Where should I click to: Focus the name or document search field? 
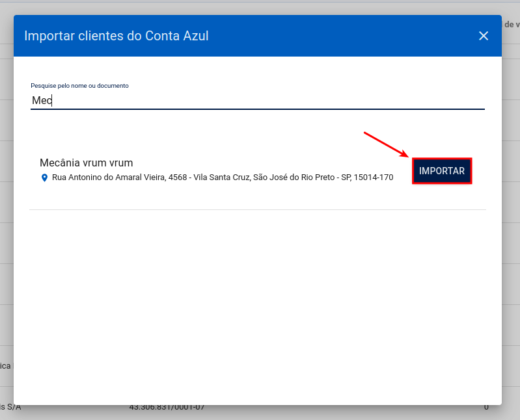[x=258, y=100]
